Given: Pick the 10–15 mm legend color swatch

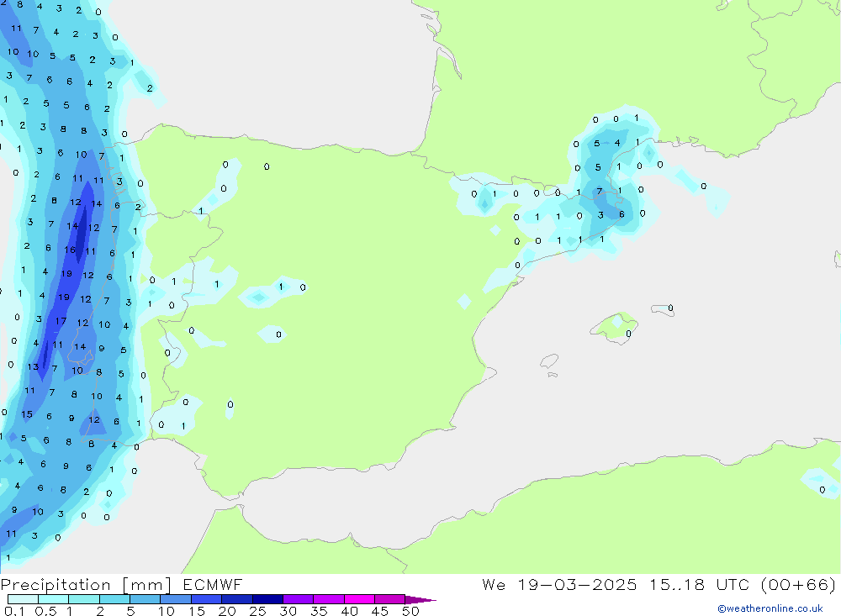Looking at the screenshot, I should click(x=176, y=599).
